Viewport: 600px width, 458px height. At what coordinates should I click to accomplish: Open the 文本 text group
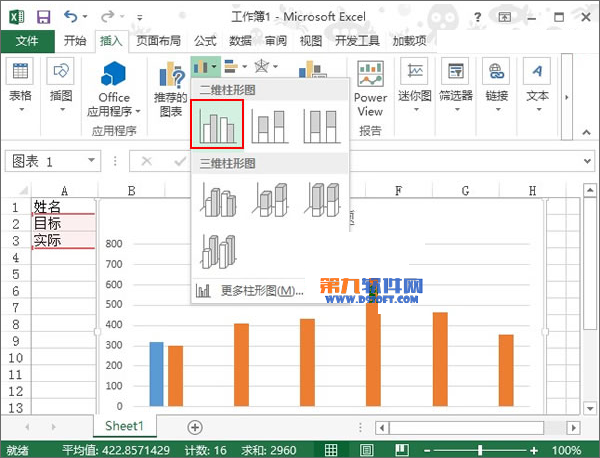tap(537, 85)
